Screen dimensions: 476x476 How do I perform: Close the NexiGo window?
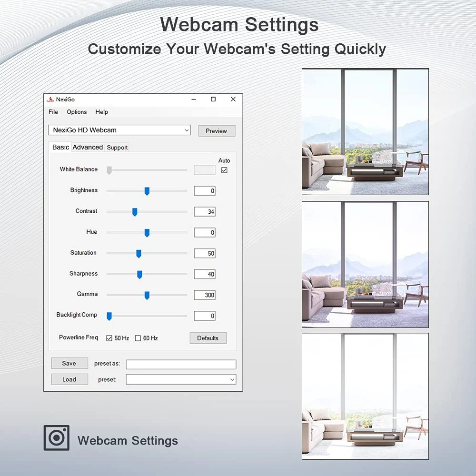pos(233,99)
